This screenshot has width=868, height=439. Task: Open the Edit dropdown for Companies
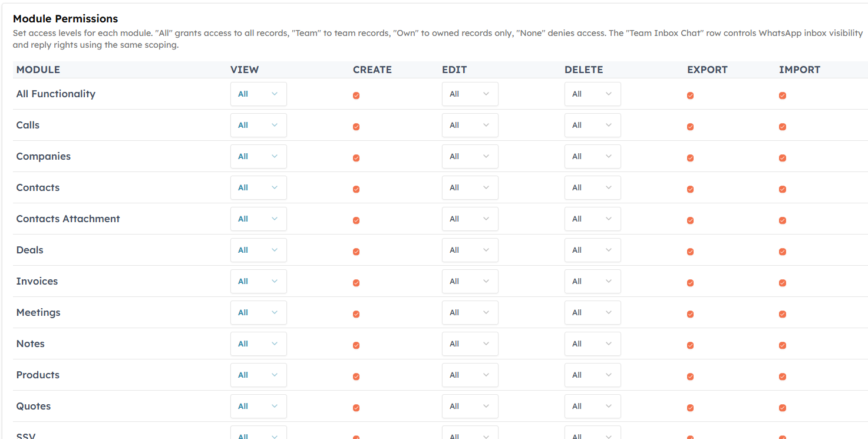(470, 156)
